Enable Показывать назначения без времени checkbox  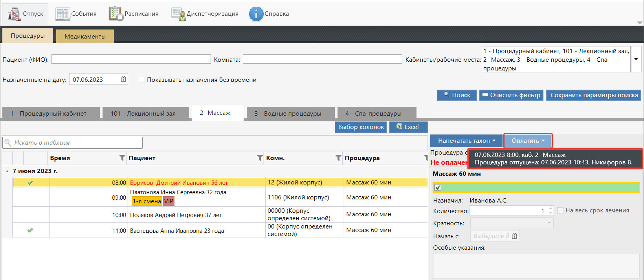point(142,80)
